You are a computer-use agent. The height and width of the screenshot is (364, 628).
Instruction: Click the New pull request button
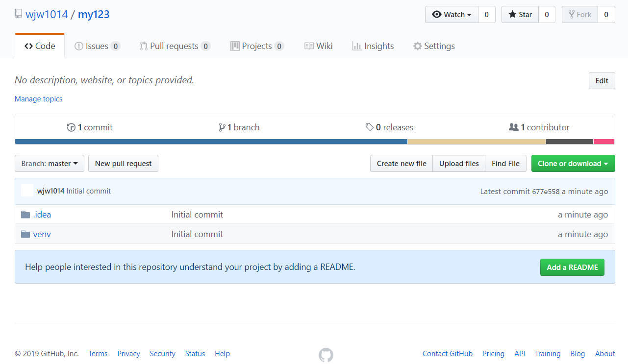[123, 164]
